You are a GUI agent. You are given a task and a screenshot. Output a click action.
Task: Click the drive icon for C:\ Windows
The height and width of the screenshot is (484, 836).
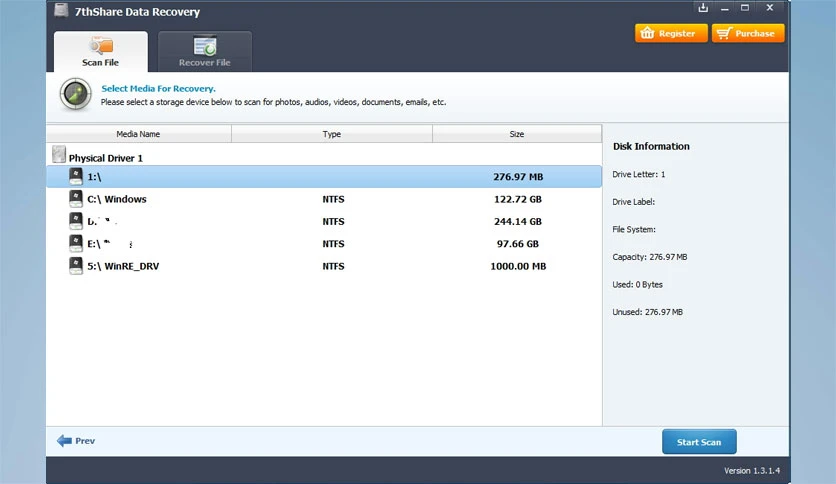(x=76, y=199)
